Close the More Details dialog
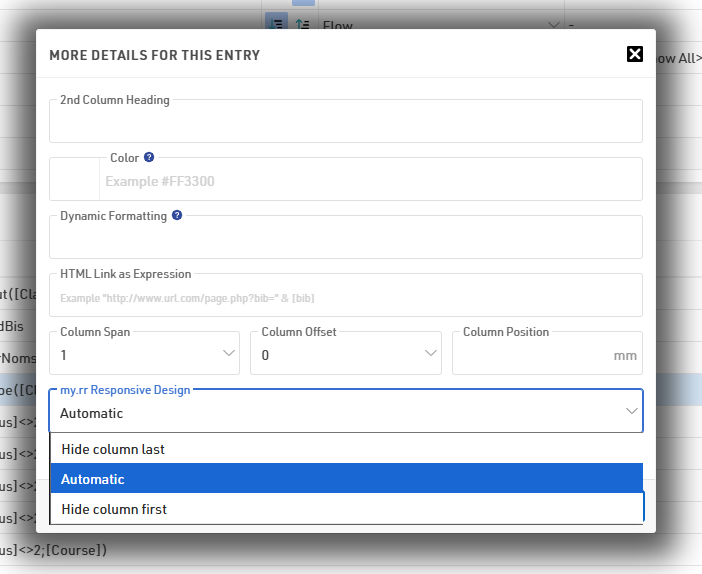The width and height of the screenshot is (702, 574). [635, 54]
